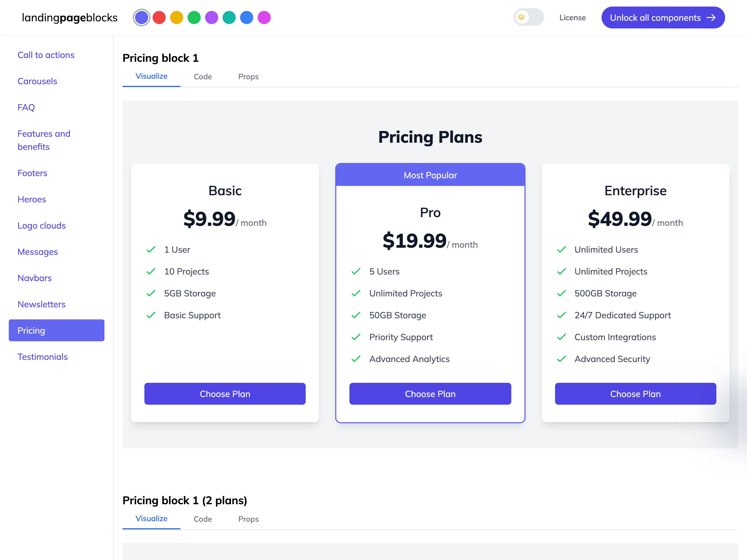Open the Code tab of Pricing block 1
Screen dimensions: 747x560
[x=203, y=77]
